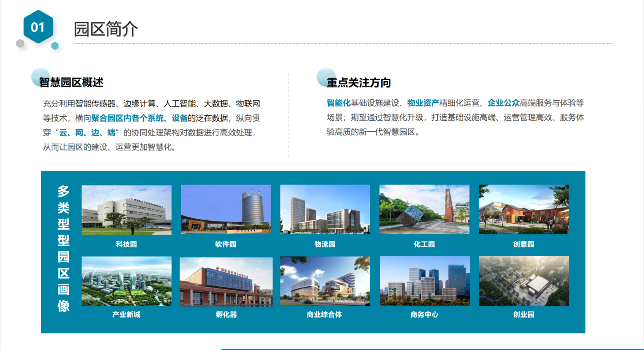
Task: Click the highlighted 聚合园区内各个系统、设备 text
Action: point(139,118)
